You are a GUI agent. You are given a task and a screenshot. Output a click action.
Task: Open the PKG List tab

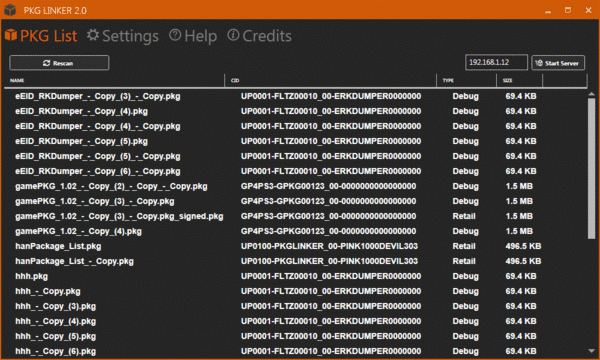[x=41, y=36]
